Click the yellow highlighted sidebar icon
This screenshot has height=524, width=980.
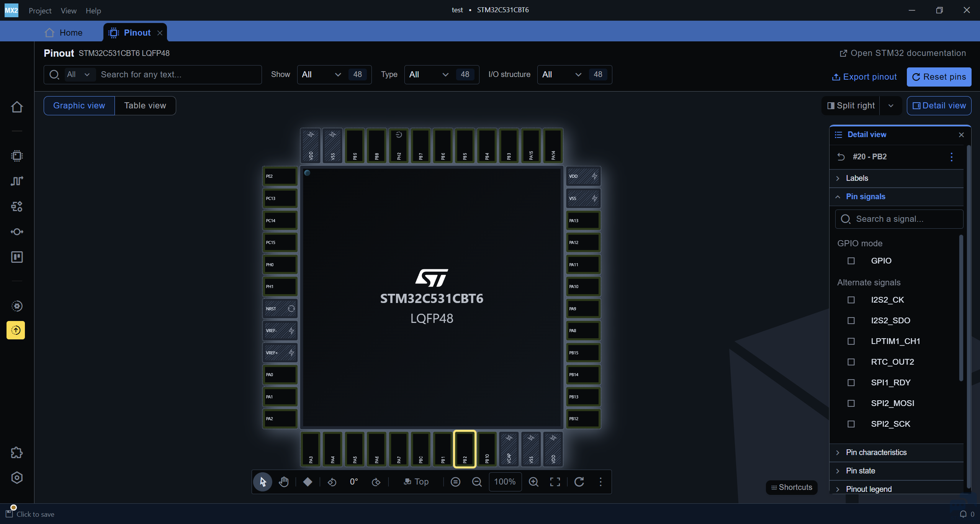click(16, 330)
